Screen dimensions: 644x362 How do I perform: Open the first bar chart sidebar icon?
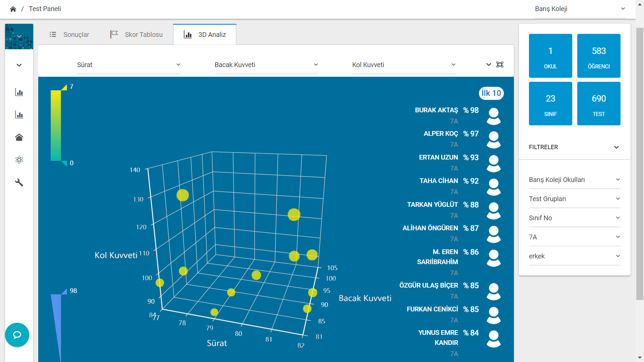coord(19,92)
